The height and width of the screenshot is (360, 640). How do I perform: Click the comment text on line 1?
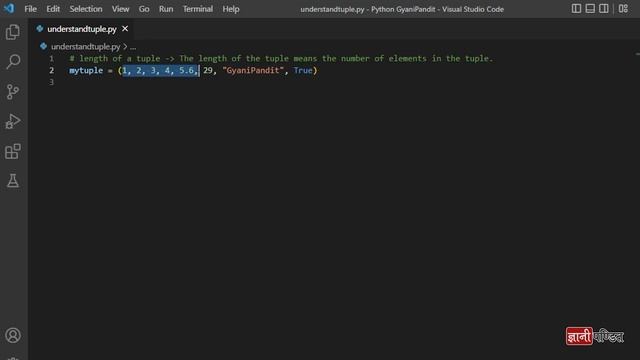click(x=281, y=58)
